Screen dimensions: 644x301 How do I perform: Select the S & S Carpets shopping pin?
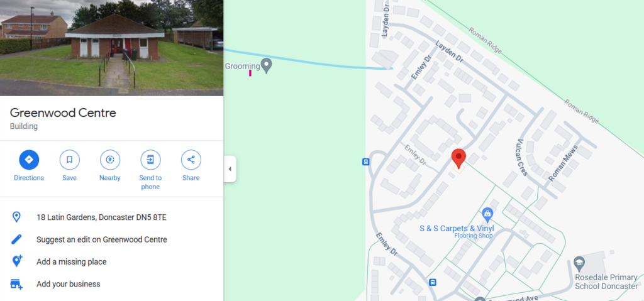click(487, 214)
